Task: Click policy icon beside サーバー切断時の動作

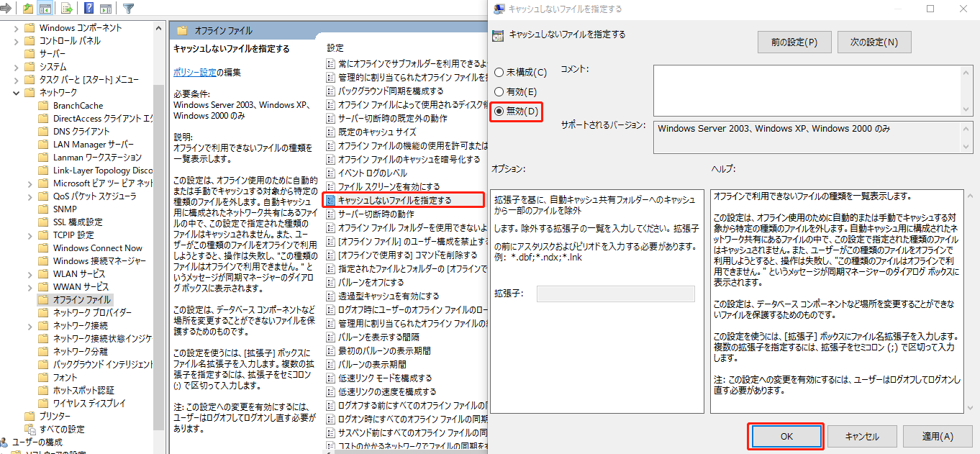Action: point(331,214)
